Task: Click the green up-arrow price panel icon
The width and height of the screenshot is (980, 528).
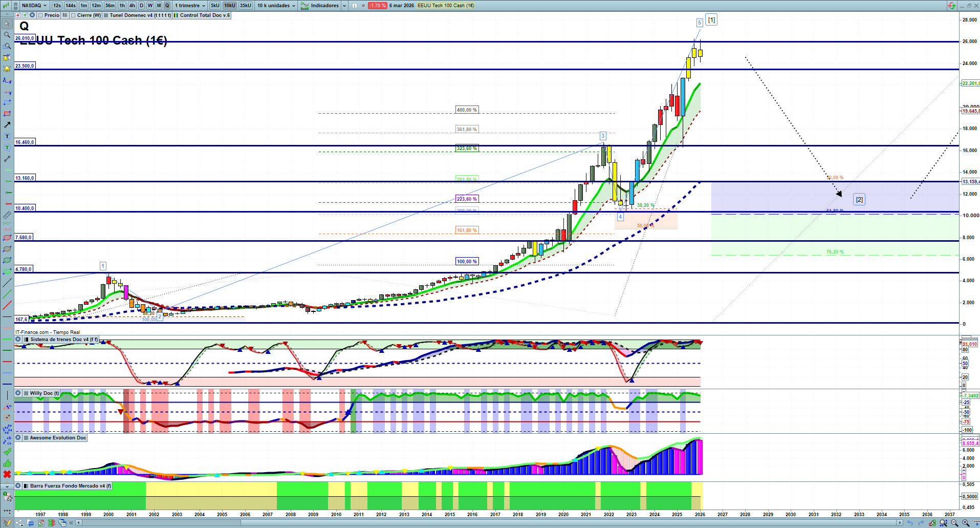Action: (x=25, y=15)
